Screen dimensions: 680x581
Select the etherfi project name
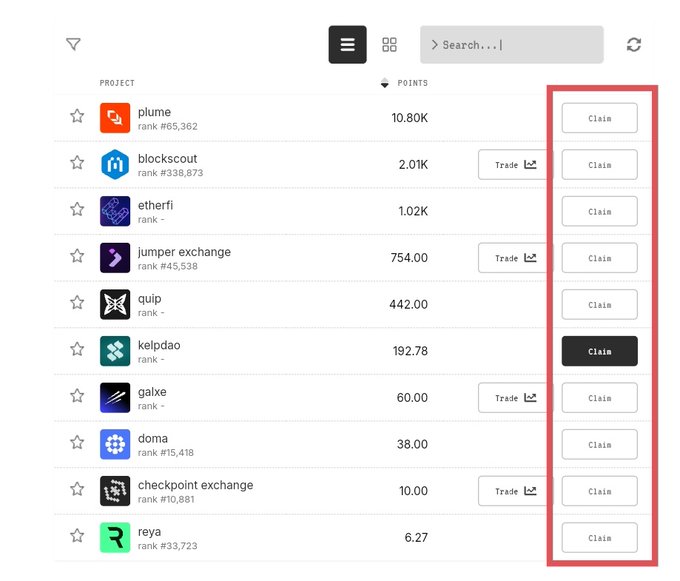pyautogui.click(x=155, y=205)
